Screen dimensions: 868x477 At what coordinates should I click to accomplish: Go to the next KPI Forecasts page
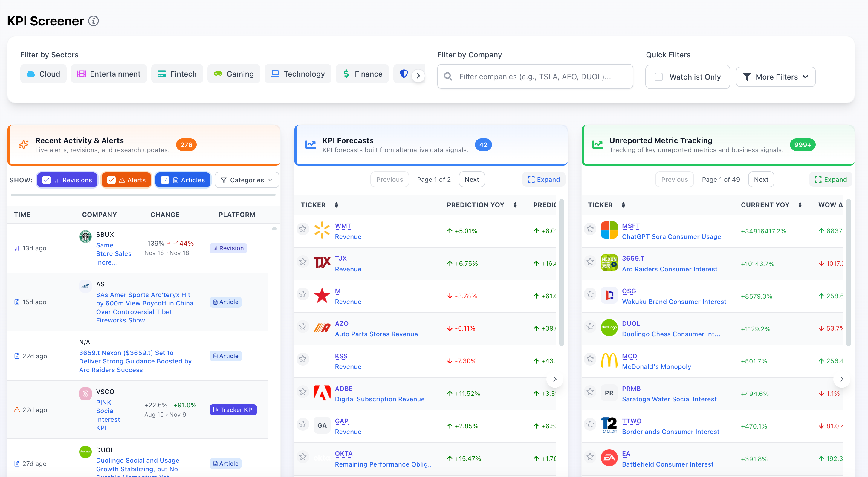471,180
